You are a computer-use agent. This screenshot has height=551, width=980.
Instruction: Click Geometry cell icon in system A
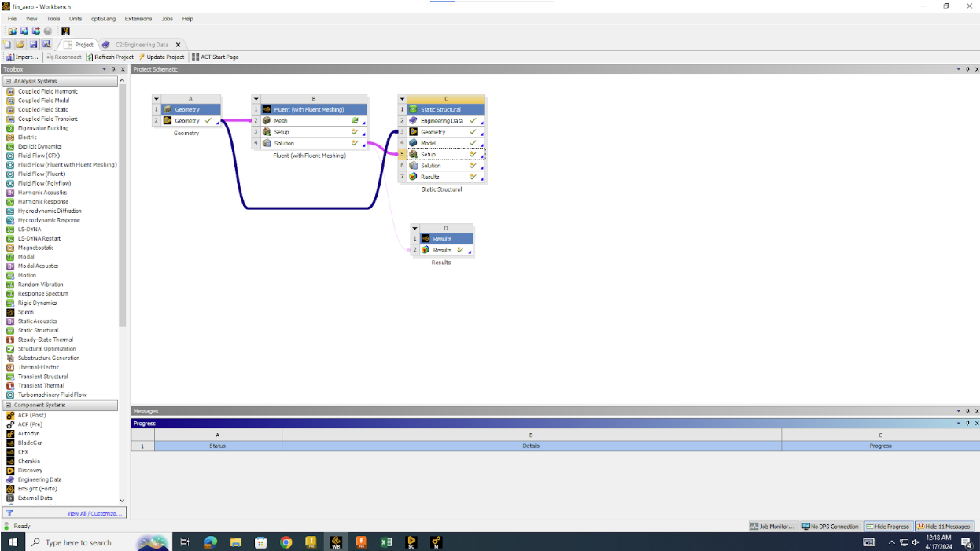pos(168,121)
